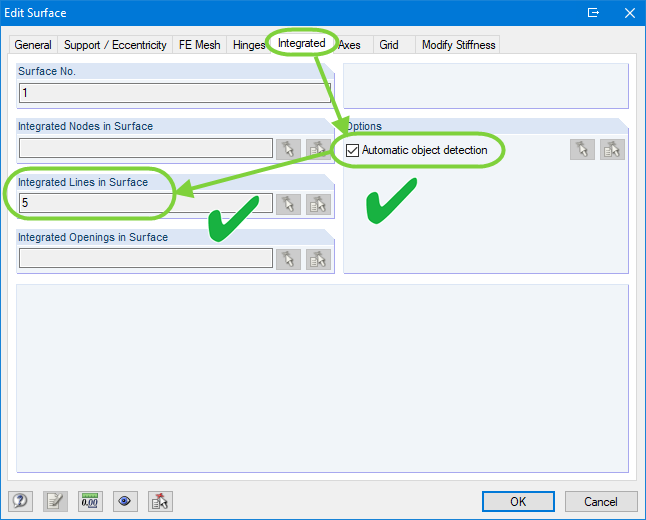Open the units and decimals 0.00 icon

(x=90, y=501)
